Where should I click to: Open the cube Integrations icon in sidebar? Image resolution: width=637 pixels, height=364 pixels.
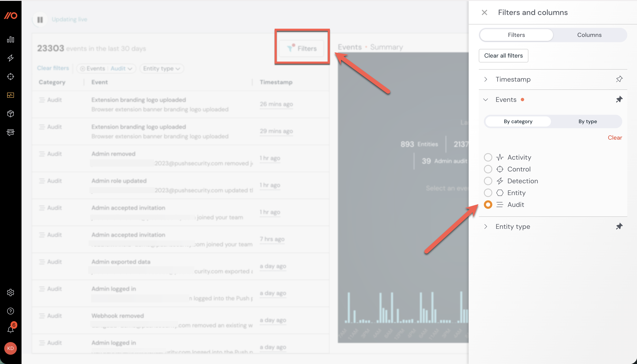tap(11, 114)
